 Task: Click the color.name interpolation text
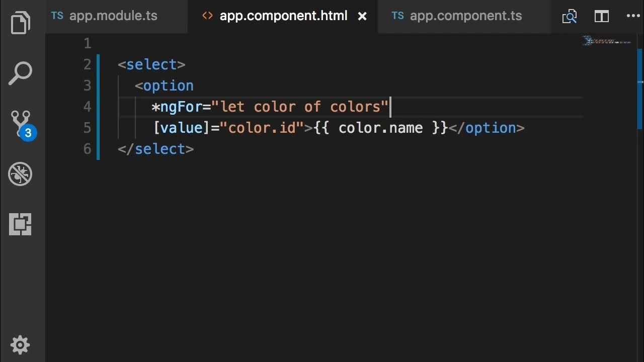[x=380, y=128]
